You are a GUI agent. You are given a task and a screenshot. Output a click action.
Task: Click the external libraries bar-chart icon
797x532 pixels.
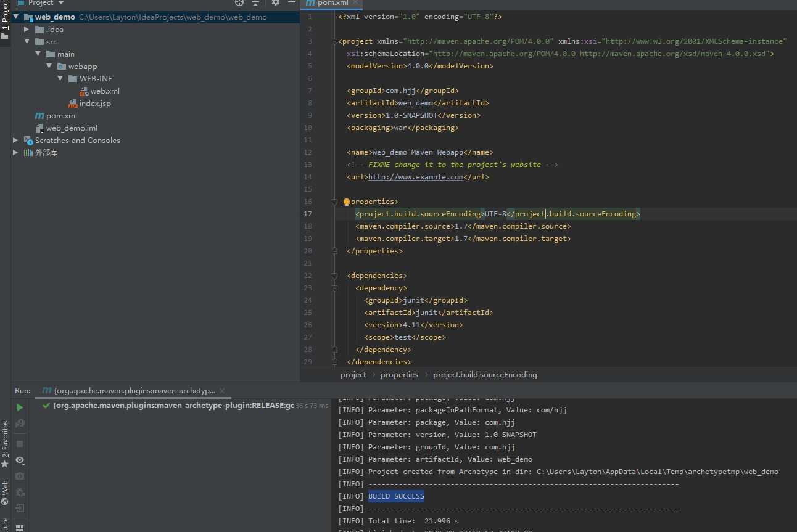[x=28, y=153]
